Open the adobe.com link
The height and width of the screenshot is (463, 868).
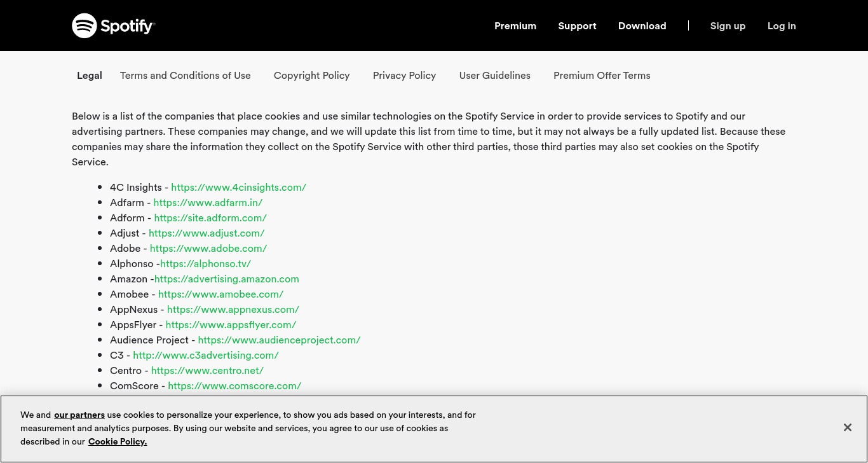pyautogui.click(x=208, y=248)
